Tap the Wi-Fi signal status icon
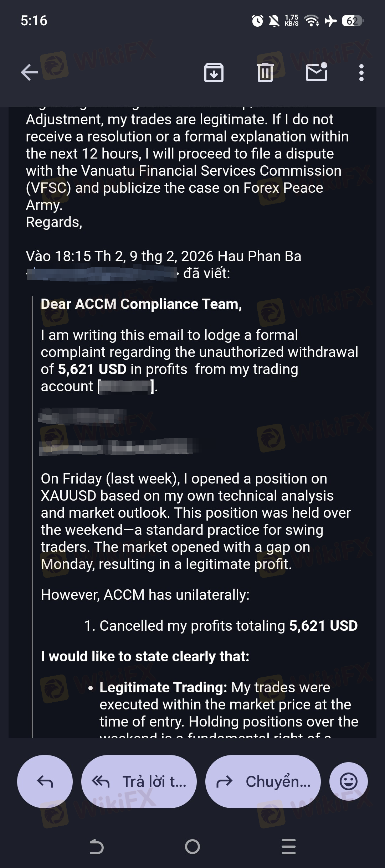Viewport: 385px width, 868px height. (x=313, y=21)
